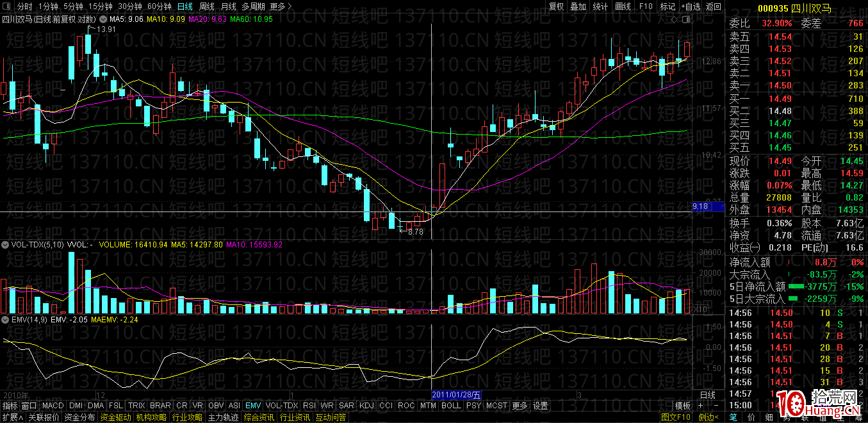Select the 60分钟 period
868x423 pixels.
(160, 6)
